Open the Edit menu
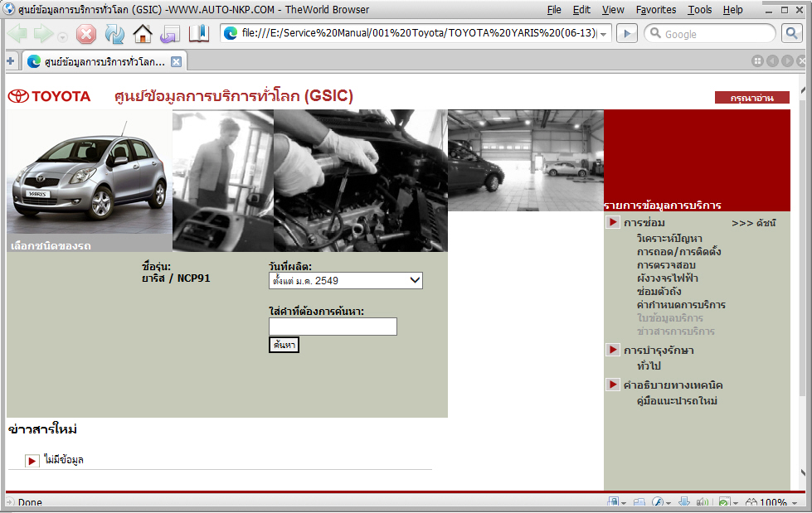Viewport: 812px width, 513px height. [581, 10]
